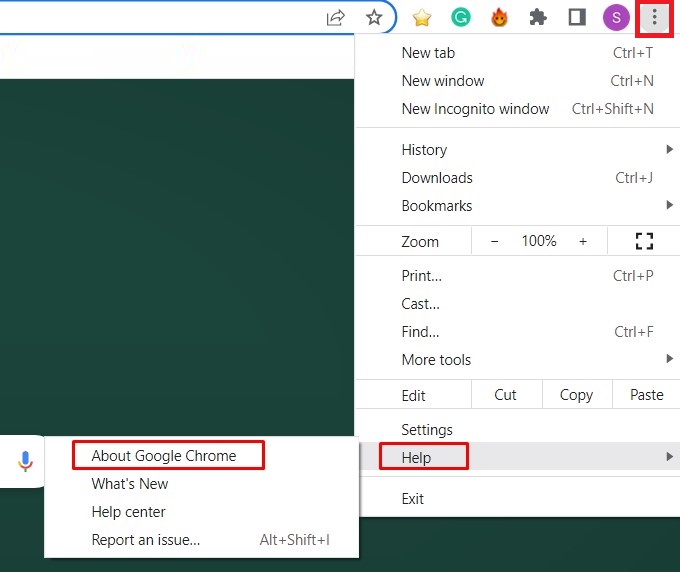The height and width of the screenshot is (572, 680).
Task: Open the orange flame extension icon
Action: (499, 18)
